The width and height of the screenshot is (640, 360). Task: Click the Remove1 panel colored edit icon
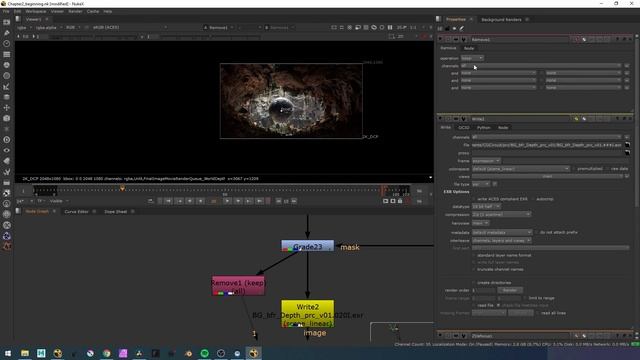click(x=576, y=40)
